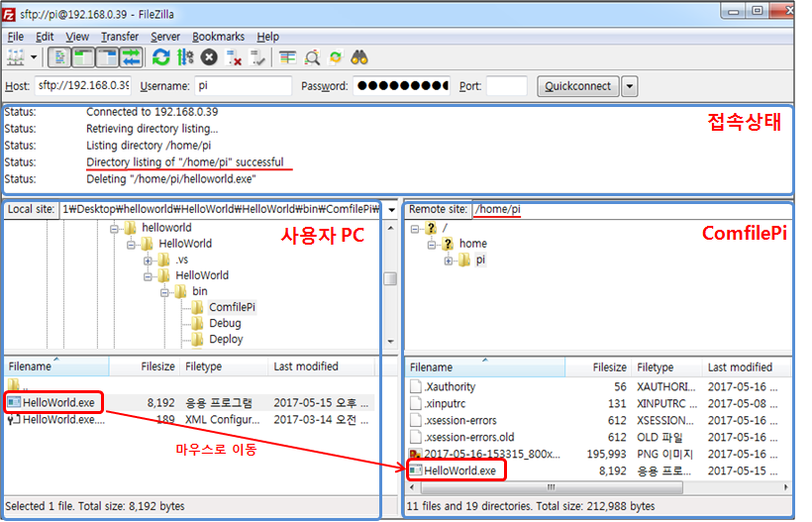
Task: Click the disconnect from server icon
Action: pyautogui.click(x=234, y=57)
